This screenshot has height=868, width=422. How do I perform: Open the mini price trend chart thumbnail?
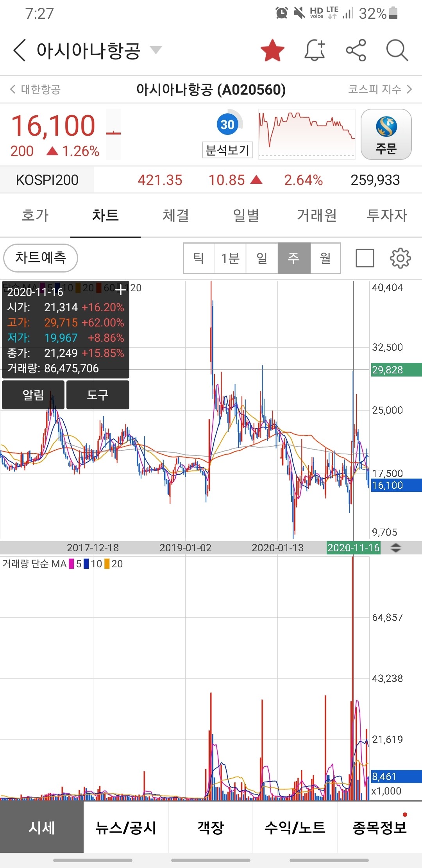pos(307,134)
